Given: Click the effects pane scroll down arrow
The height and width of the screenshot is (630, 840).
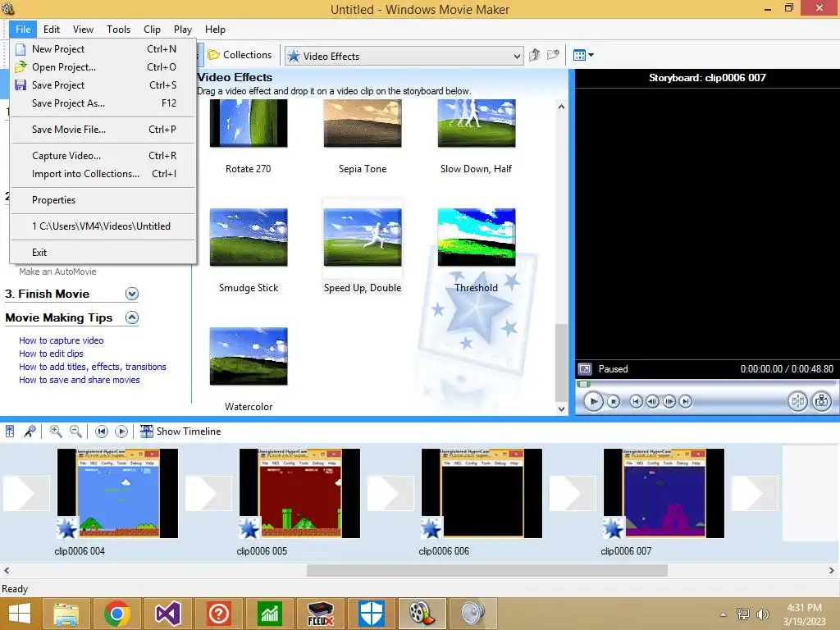Looking at the screenshot, I should pyautogui.click(x=561, y=409).
